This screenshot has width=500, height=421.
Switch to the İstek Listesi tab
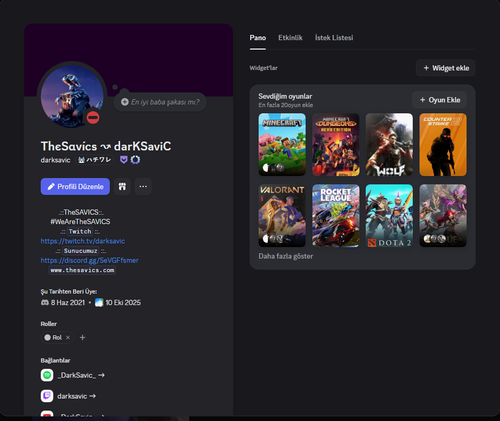(x=334, y=38)
